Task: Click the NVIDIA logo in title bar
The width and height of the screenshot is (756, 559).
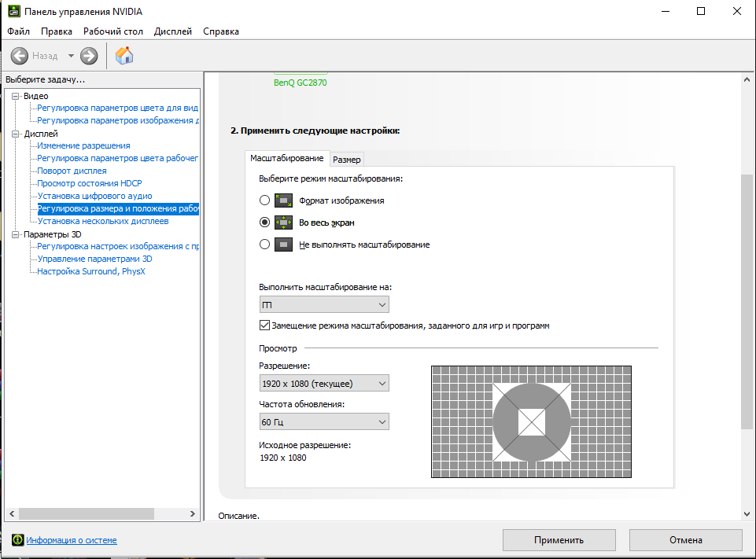Action: click(x=13, y=12)
